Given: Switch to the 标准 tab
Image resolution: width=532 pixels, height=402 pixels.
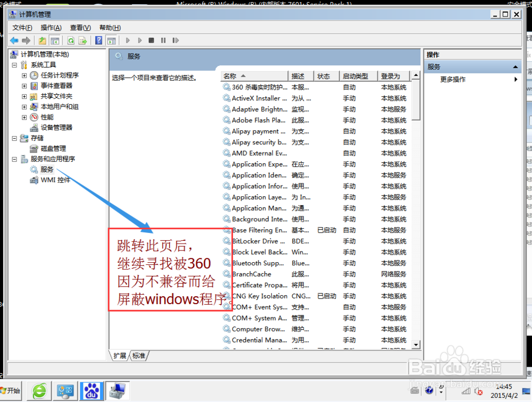Looking at the screenshot, I should click(138, 355).
